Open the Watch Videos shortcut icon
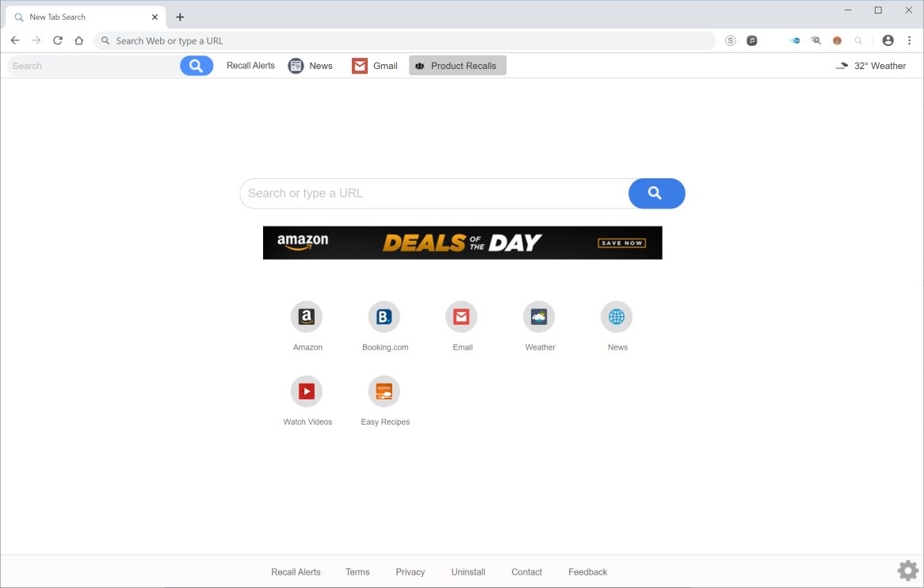The width and height of the screenshot is (924, 588). click(x=307, y=391)
